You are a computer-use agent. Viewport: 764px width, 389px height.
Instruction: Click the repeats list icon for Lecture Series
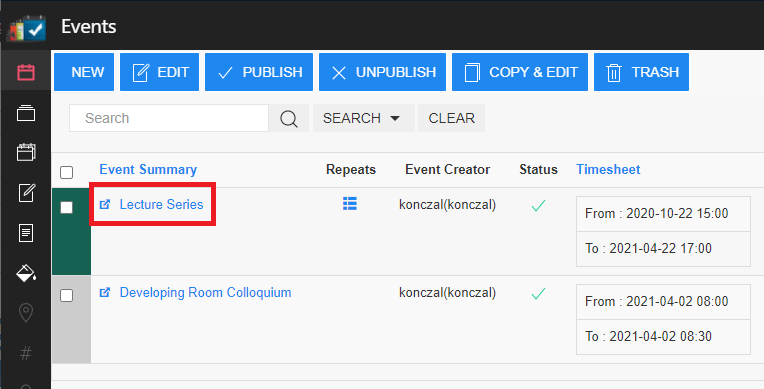(x=350, y=204)
